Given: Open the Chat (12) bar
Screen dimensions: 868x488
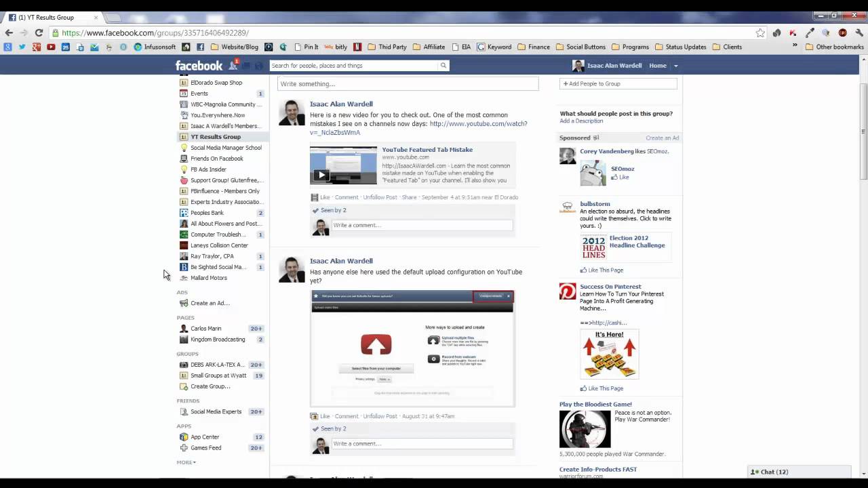Looking at the screenshot, I should click(799, 472).
